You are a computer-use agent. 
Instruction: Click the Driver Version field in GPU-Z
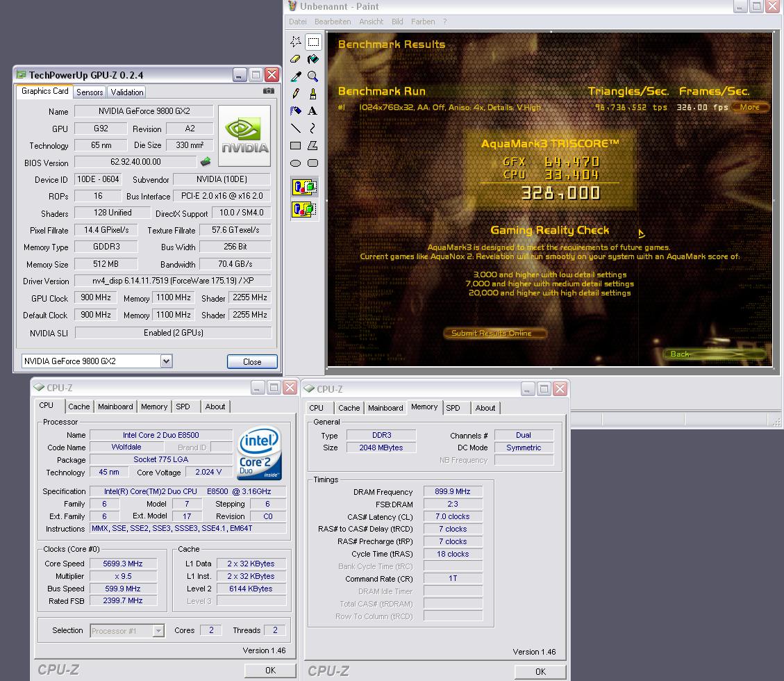point(173,281)
